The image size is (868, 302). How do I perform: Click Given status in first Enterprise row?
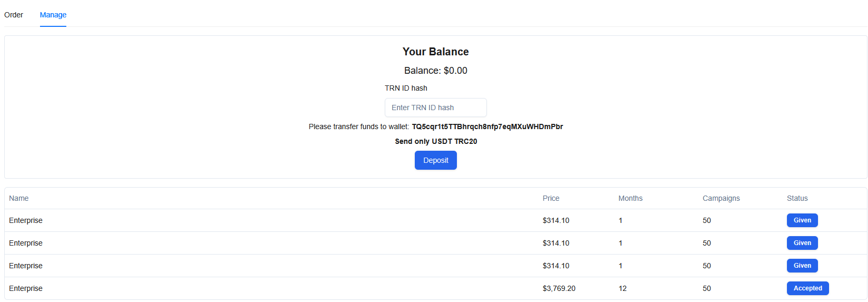point(802,220)
